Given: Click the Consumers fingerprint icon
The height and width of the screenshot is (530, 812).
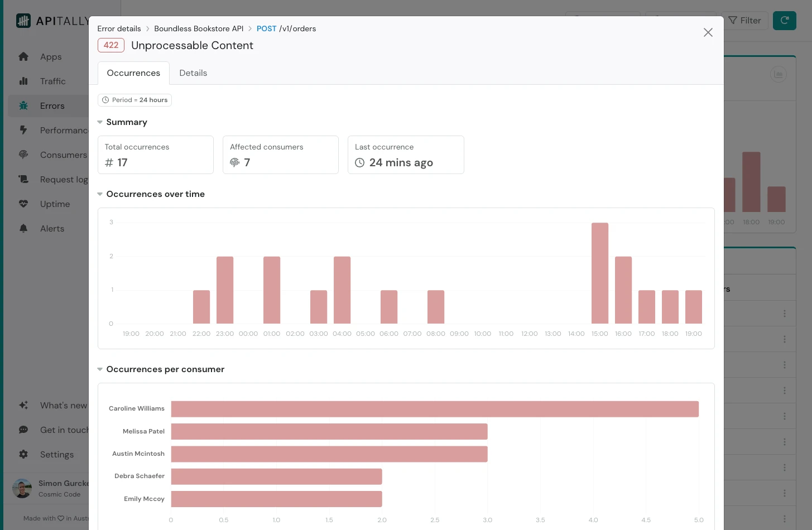Looking at the screenshot, I should [x=23, y=155].
